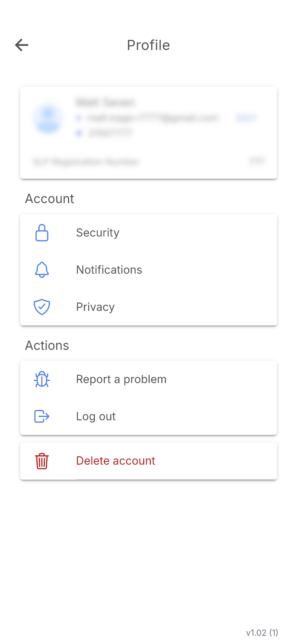
Task: Click the lock icon beside Security
Action: pyautogui.click(x=42, y=233)
